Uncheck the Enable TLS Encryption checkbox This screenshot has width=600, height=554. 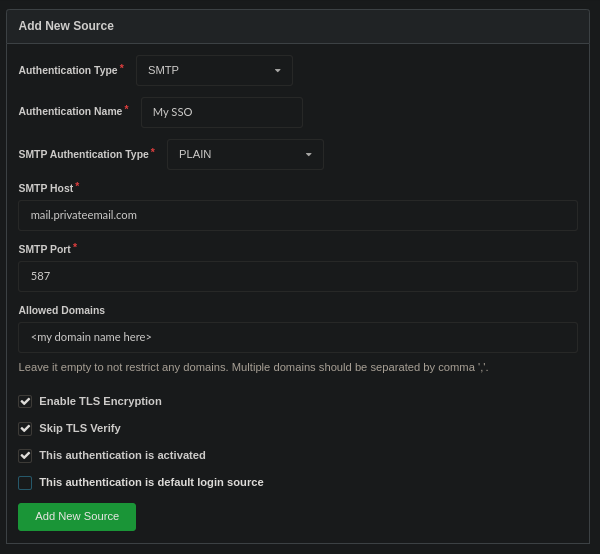pyautogui.click(x=25, y=402)
